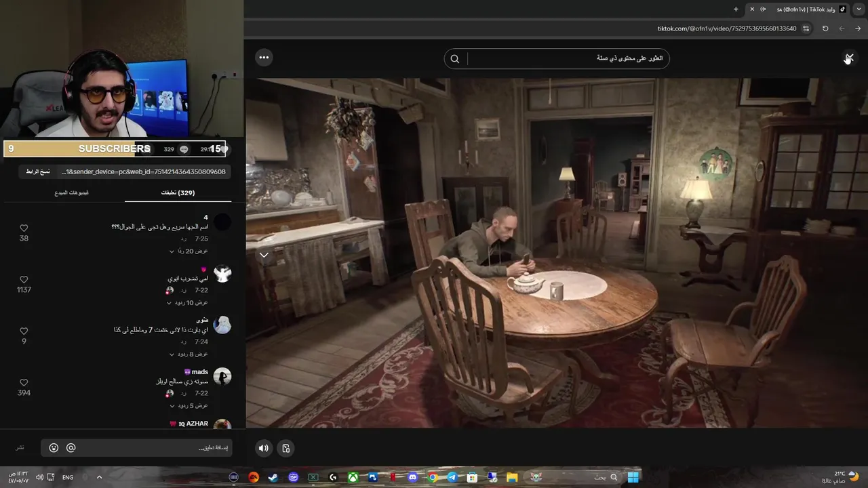Like the comment with 38 likes

tap(24, 228)
